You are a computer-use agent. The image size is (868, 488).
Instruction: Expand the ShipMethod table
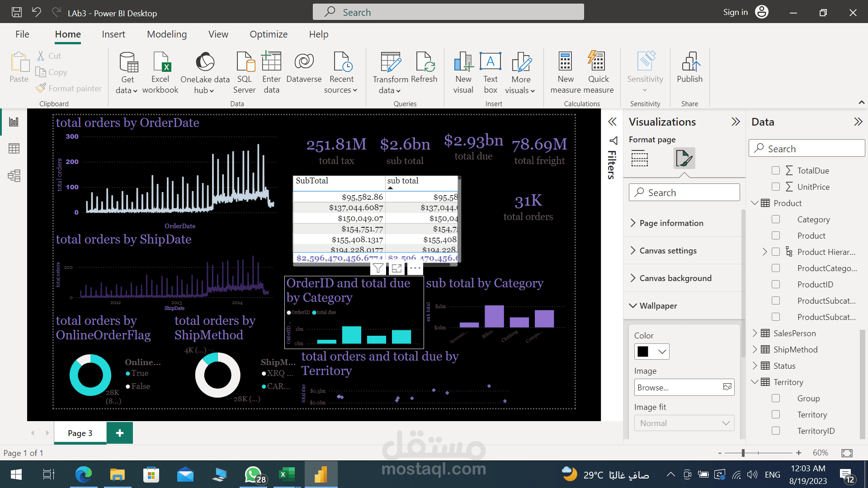pyautogui.click(x=755, y=349)
